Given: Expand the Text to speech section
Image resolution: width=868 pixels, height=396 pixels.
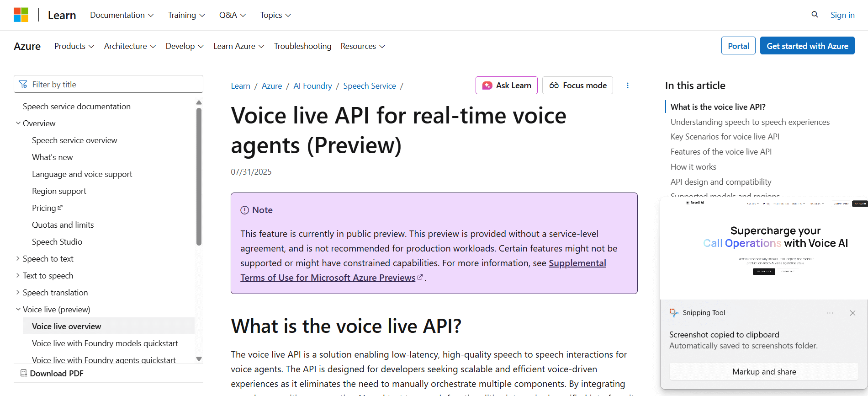Looking at the screenshot, I should [18, 275].
